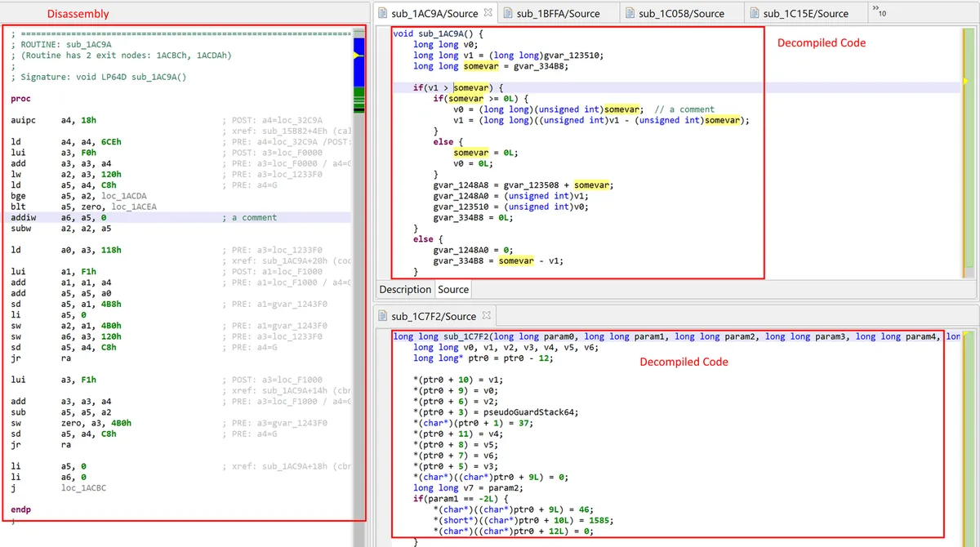Close the sub_1AC9A/Source tab
The height and width of the screenshot is (547, 980).
(488, 12)
